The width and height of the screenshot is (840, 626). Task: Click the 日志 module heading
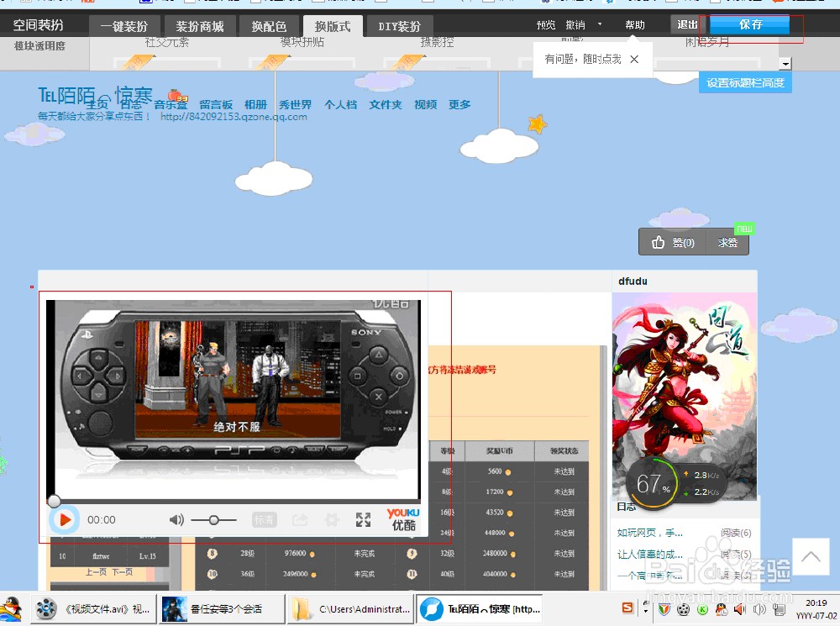coord(627,507)
